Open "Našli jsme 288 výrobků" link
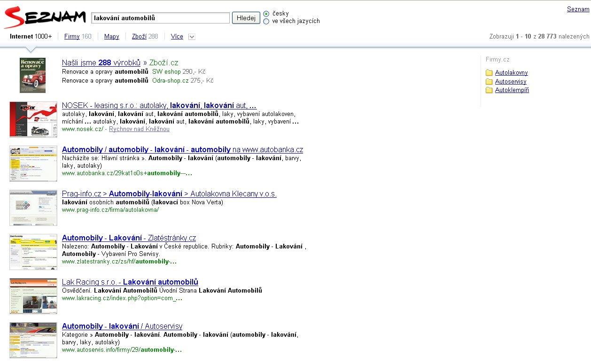 point(101,62)
